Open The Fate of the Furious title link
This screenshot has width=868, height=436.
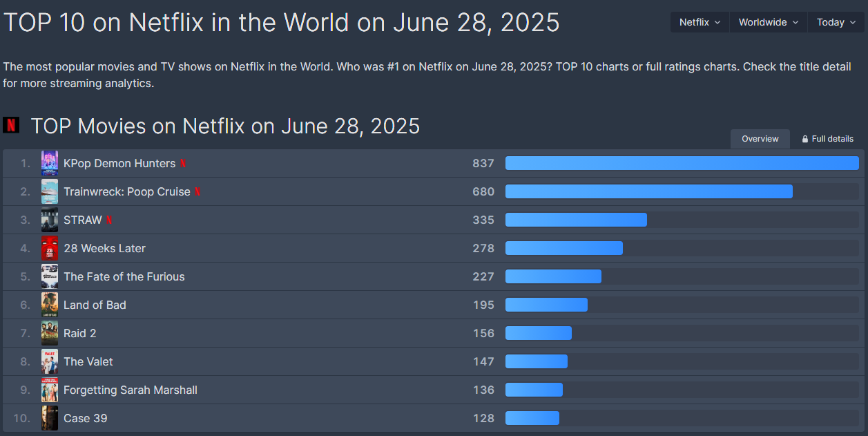(124, 276)
